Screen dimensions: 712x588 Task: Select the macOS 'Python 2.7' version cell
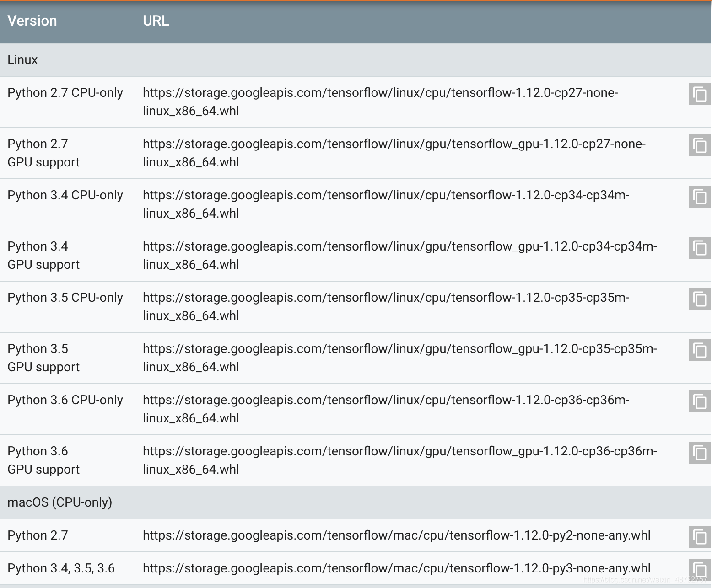pyautogui.click(x=38, y=535)
